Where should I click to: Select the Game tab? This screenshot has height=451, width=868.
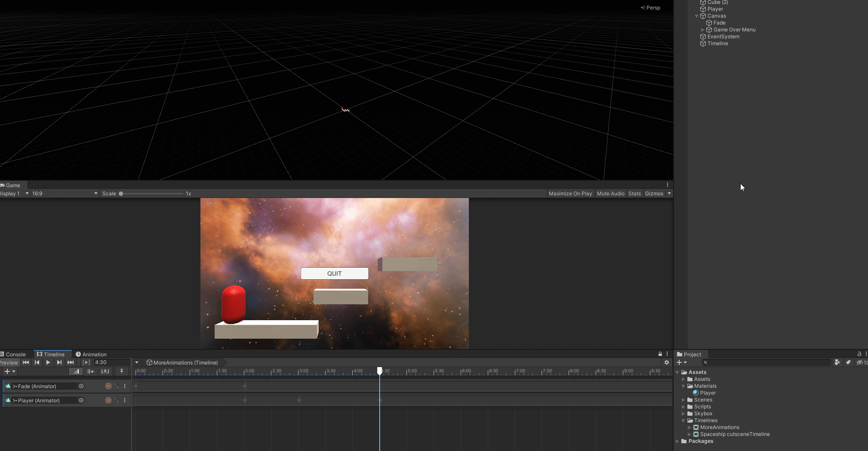click(11, 185)
